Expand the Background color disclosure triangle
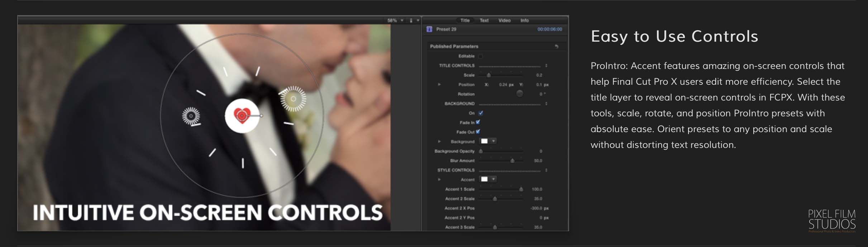The image size is (868, 247). tap(439, 141)
